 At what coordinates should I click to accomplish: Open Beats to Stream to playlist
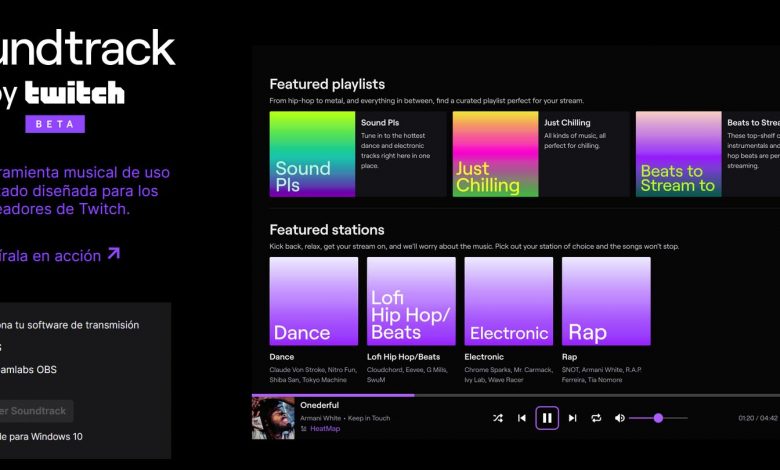point(678,154)
